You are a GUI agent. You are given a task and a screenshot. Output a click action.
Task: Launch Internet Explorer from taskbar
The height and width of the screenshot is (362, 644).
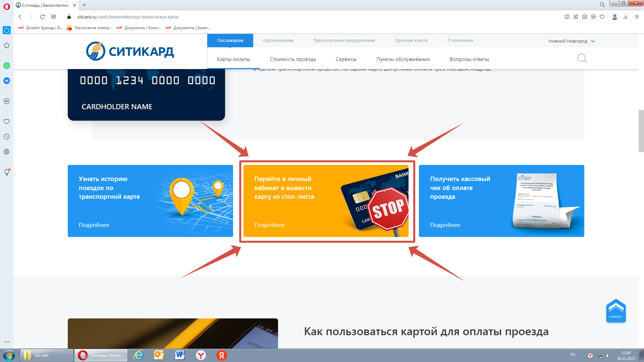(139, 355)
